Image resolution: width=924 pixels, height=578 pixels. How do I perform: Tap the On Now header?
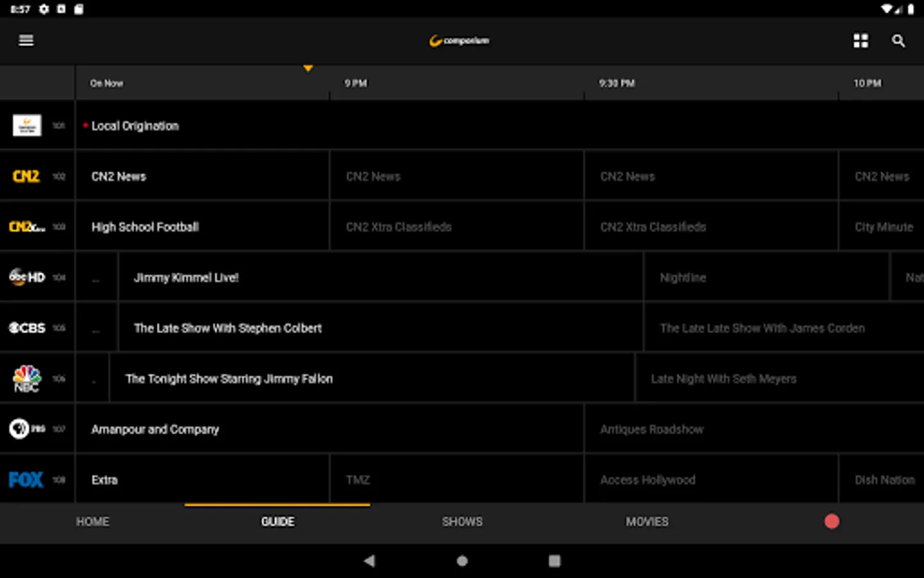tap(107, 83)
